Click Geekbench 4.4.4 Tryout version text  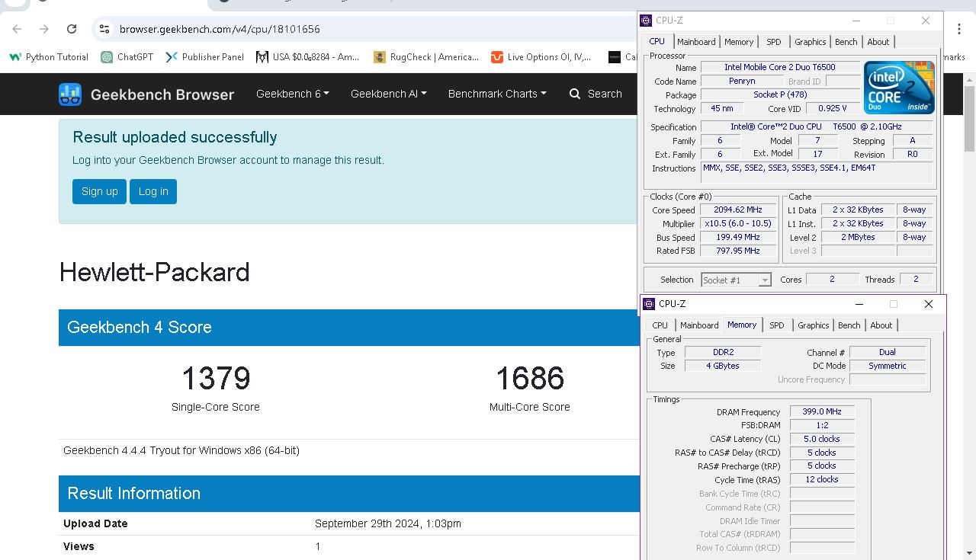tap(181, 450)
